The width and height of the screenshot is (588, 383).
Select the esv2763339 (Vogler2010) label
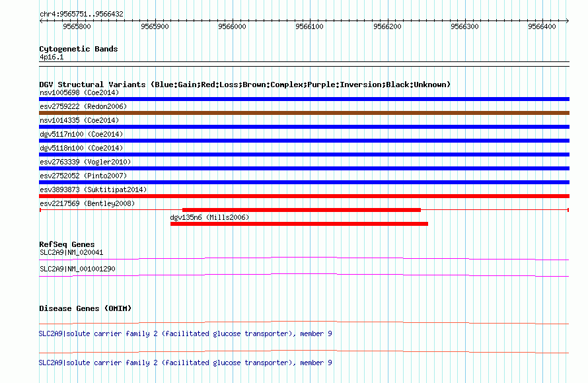pos(85,162)
